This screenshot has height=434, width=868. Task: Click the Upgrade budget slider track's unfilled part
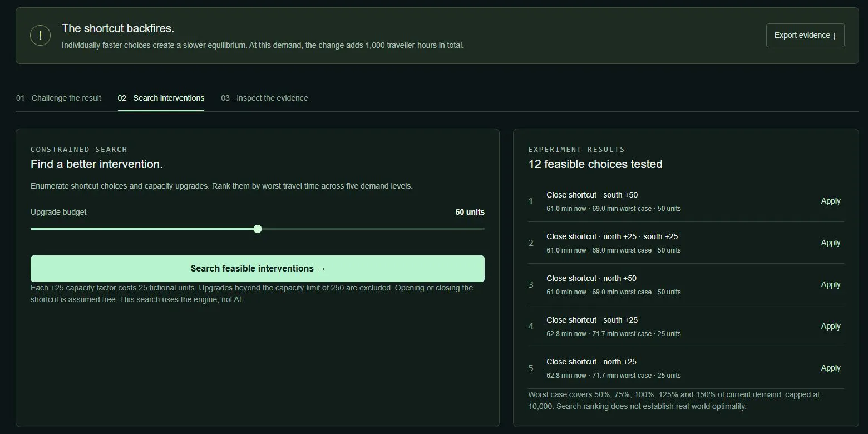pos(373,229)
